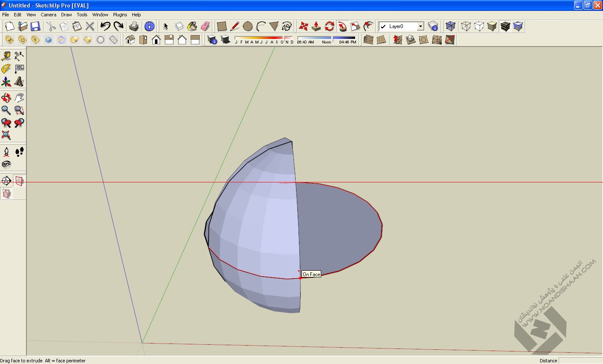Open the Draw menu
This screenshot has height=364, width=603.
[x=66, y=15]
